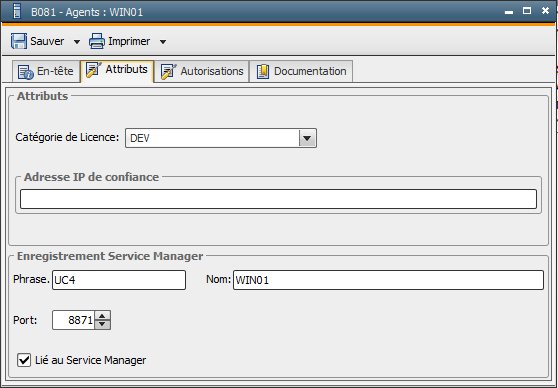Image resolution: width=558 pixels, height=388 pixels.
Task: Click the Nom field containing WIN01
Action: point(388,280)
